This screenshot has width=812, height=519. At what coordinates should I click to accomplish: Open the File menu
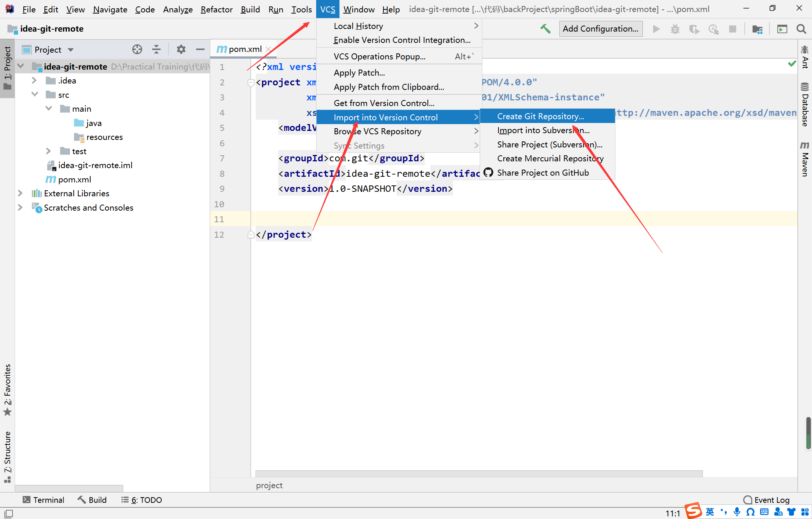coord(29,9)
